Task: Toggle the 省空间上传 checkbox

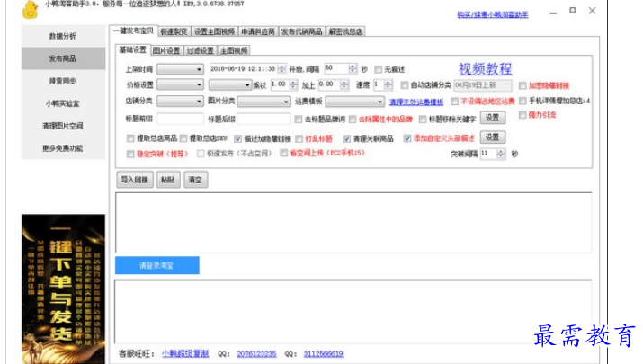Action: tap(284, 153)
